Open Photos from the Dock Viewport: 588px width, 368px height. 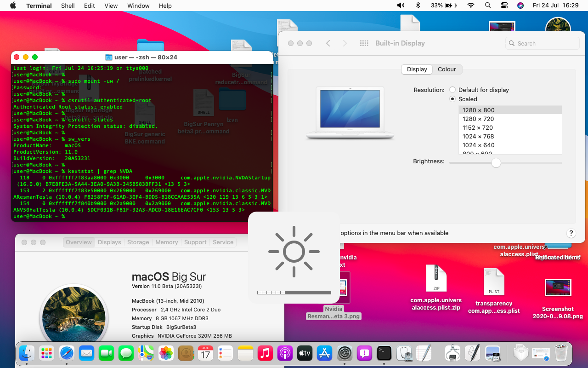[x=166, y=353]
